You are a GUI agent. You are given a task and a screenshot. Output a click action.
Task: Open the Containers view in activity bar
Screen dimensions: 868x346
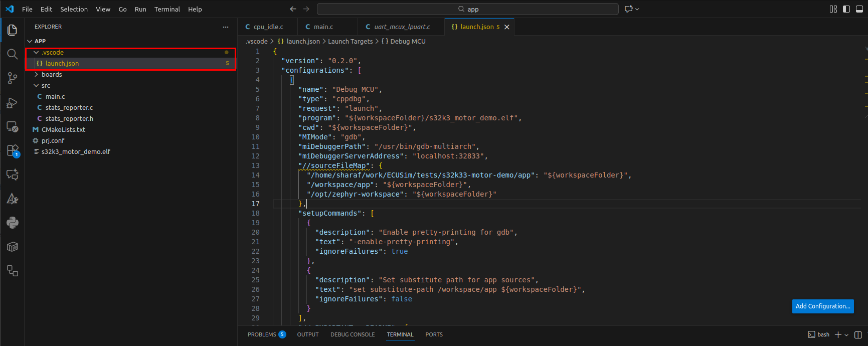13,247
